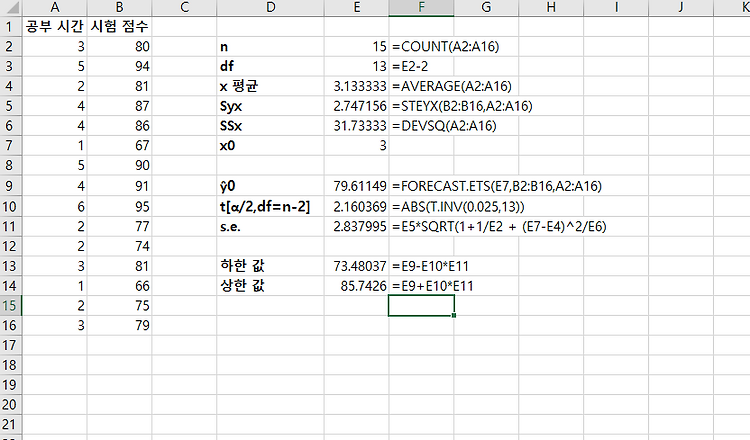
Task: Select row 15 header
Action: (11, 305)
